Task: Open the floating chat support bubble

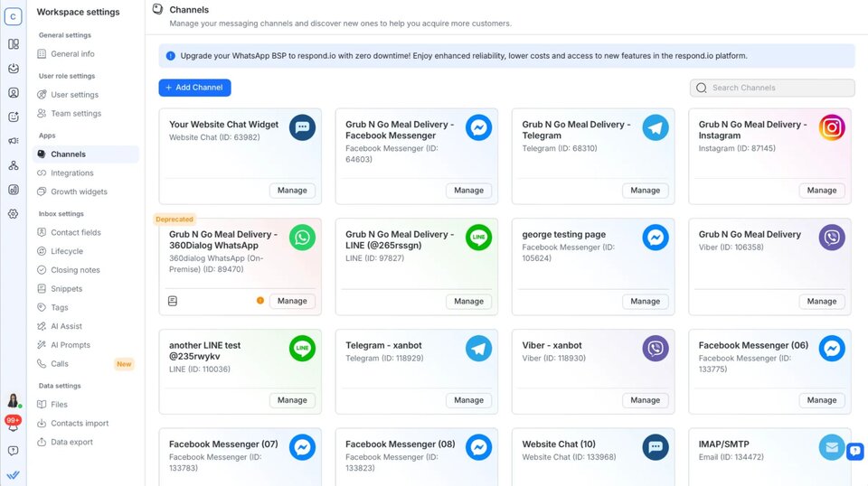Action: coord(855,451)
